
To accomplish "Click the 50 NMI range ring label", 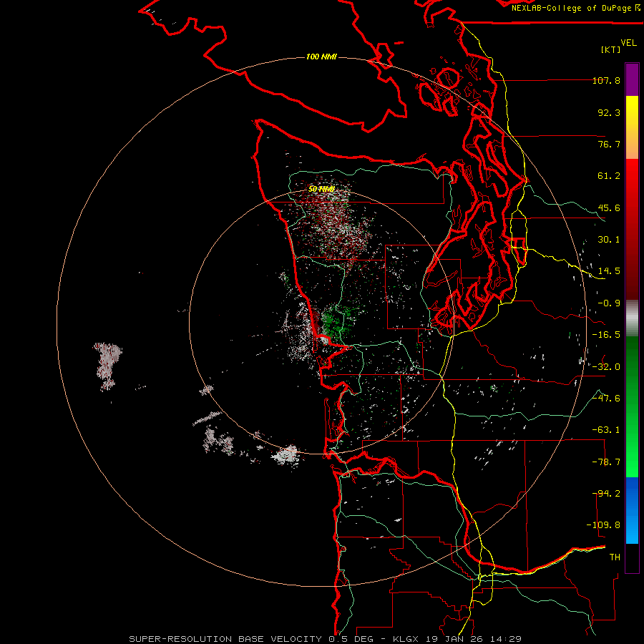I will [x=321, y=189].
